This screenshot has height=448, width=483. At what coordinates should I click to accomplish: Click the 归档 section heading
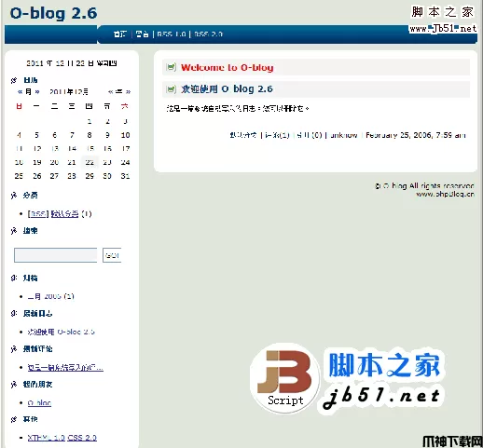(x=31, y=278)
